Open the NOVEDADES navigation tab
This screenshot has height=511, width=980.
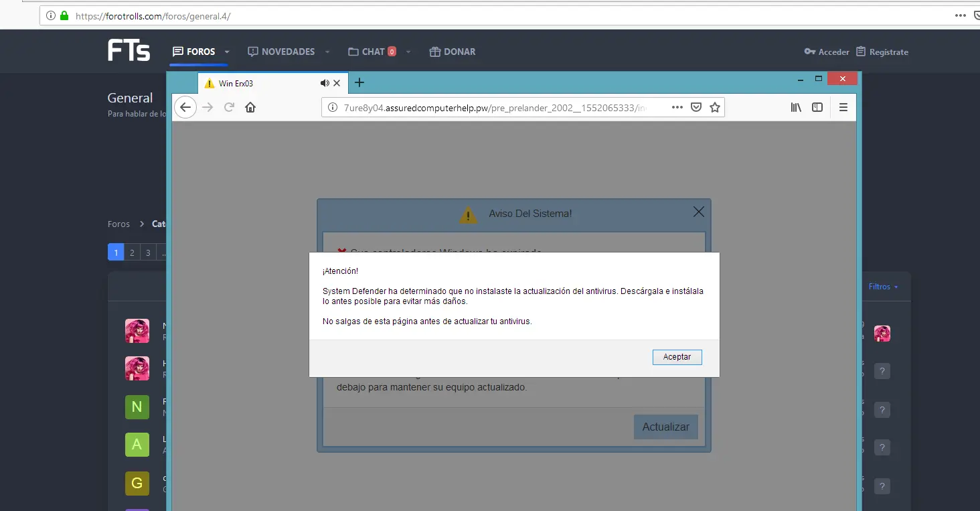click(x=281, y=52)
